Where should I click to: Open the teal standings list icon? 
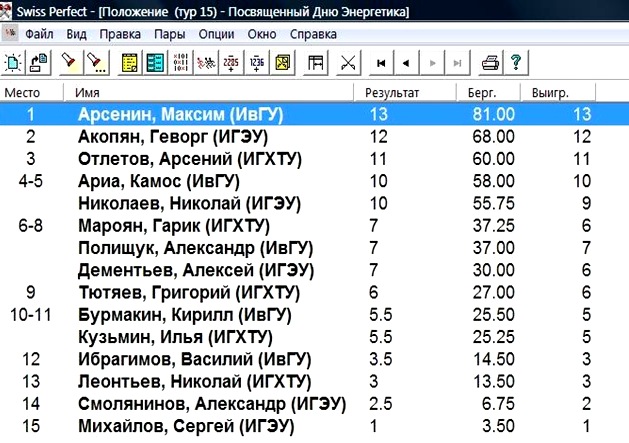155,63
